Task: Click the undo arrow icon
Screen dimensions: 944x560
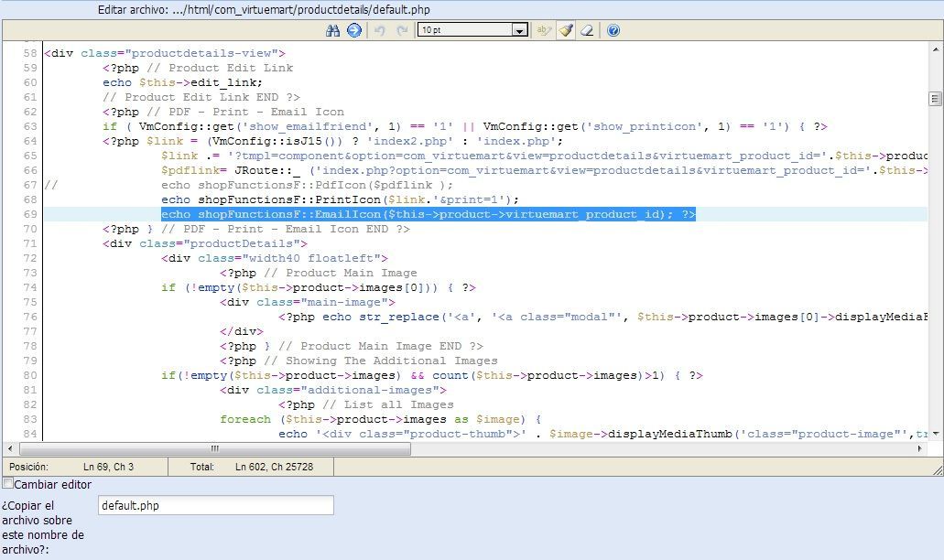Action: (x=380, y=30)
